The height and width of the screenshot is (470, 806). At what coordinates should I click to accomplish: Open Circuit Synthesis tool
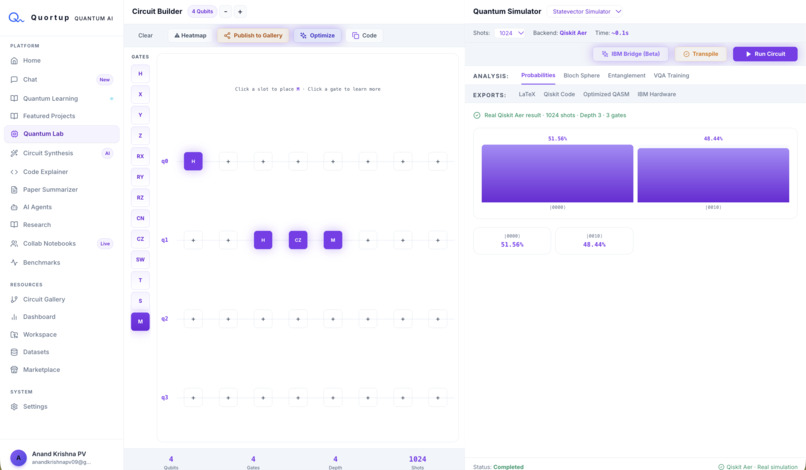[62, 153]
